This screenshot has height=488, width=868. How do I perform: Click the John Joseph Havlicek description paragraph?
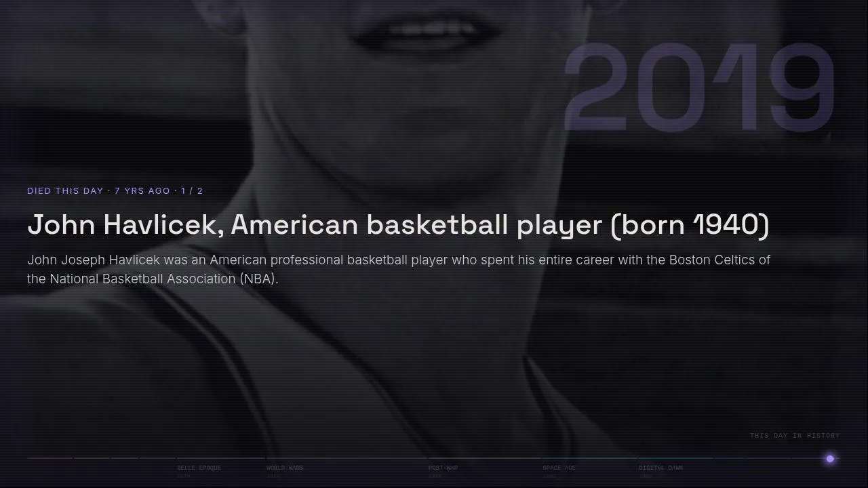pyautogui.click(x=399, y=269)
